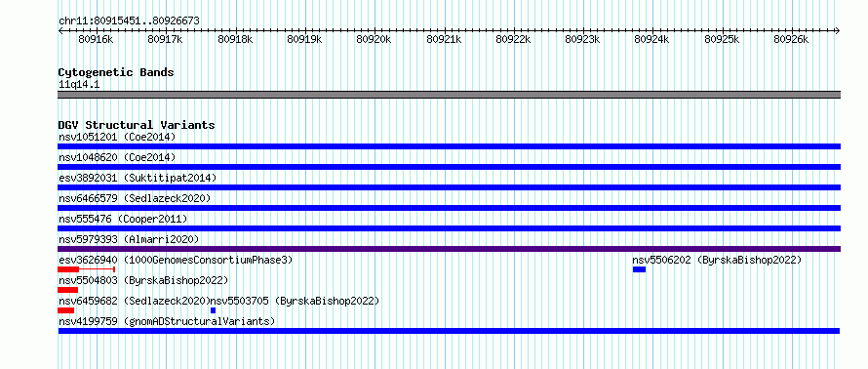
Task: Click the nsv5979393 (Almarri2020) label
Action: [x=129, y=239]
